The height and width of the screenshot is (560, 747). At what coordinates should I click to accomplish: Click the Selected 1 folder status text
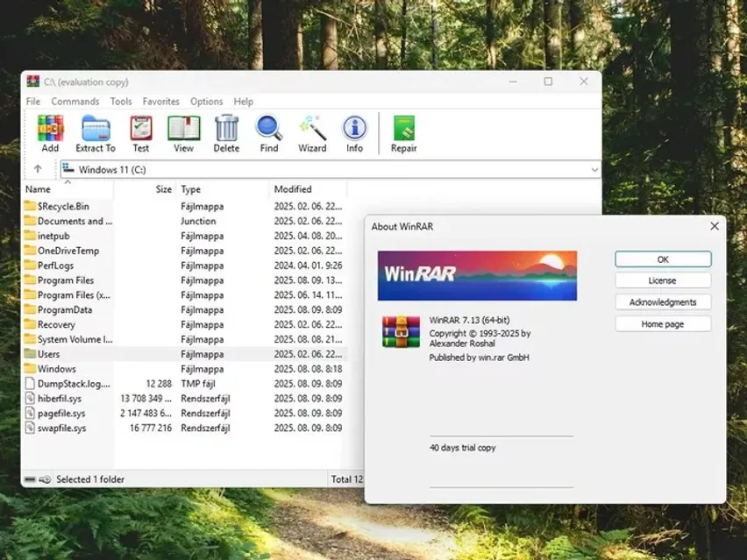pyautogui.click(x=90, y=479)
